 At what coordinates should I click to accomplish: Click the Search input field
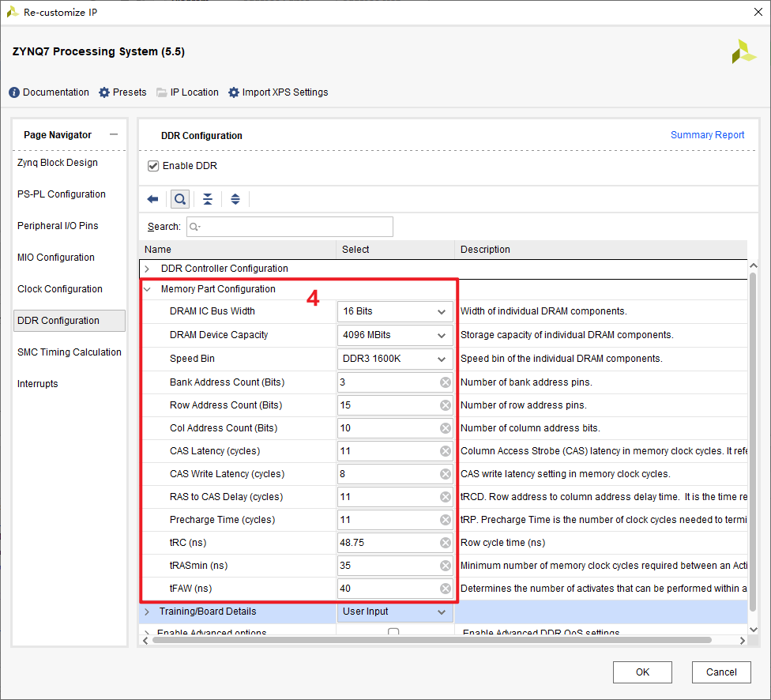coord(290,227)
